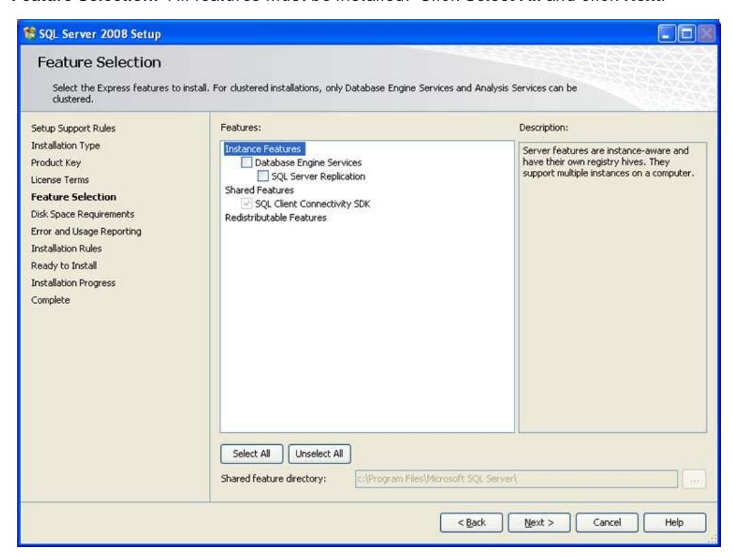The width and height of the screenshot is (733, 560).
Task: Click the SQL Server Replication label
Action: coord(318,176)
